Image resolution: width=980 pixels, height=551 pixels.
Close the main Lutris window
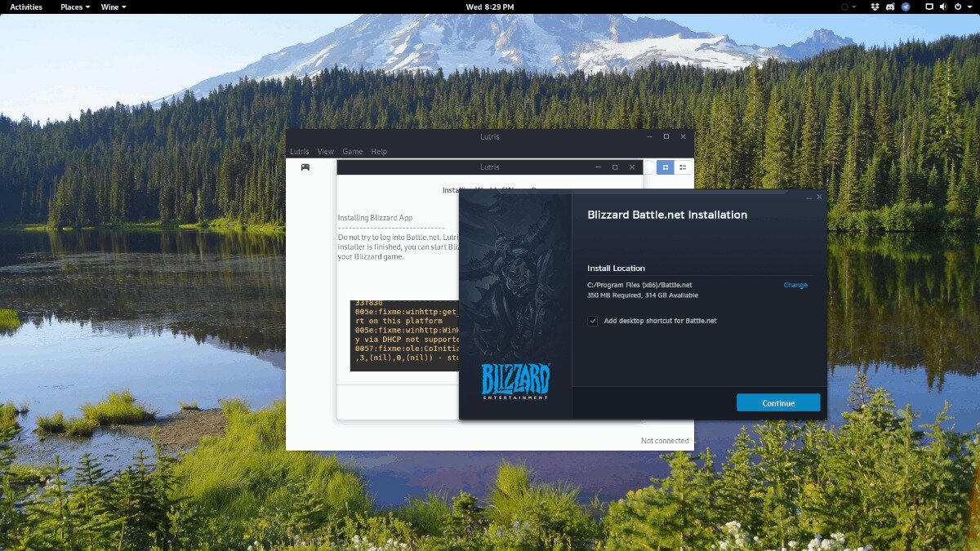coord(684,136)
